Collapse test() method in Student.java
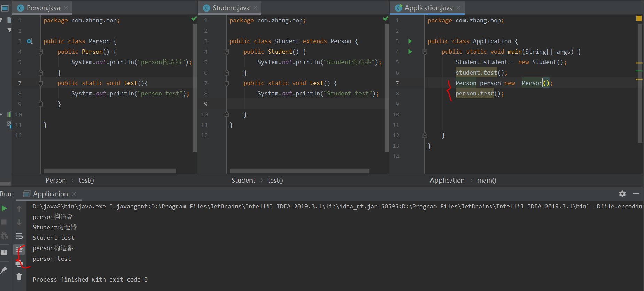The width and height of the screenshot is (644, 291). (x=227, y=83)
